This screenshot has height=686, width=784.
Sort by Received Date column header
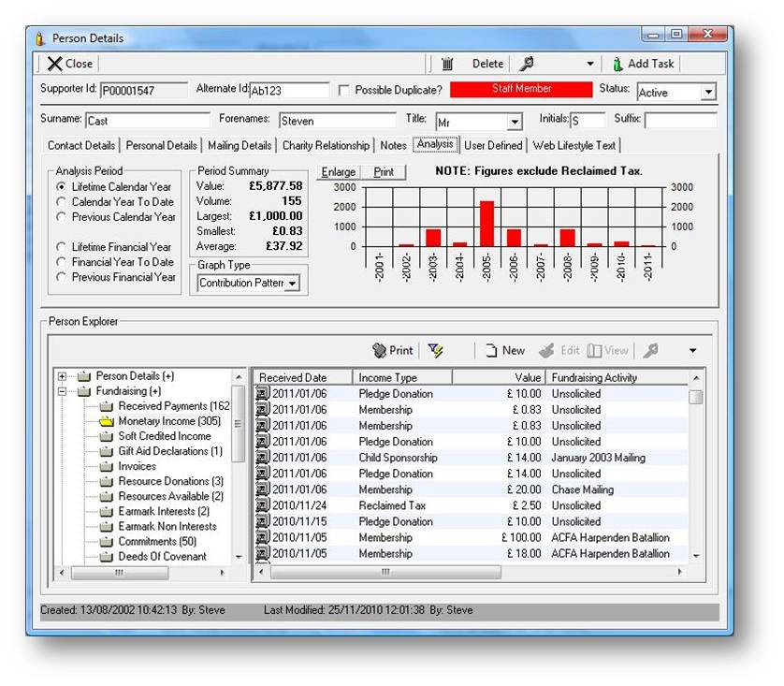click(303, 377)
